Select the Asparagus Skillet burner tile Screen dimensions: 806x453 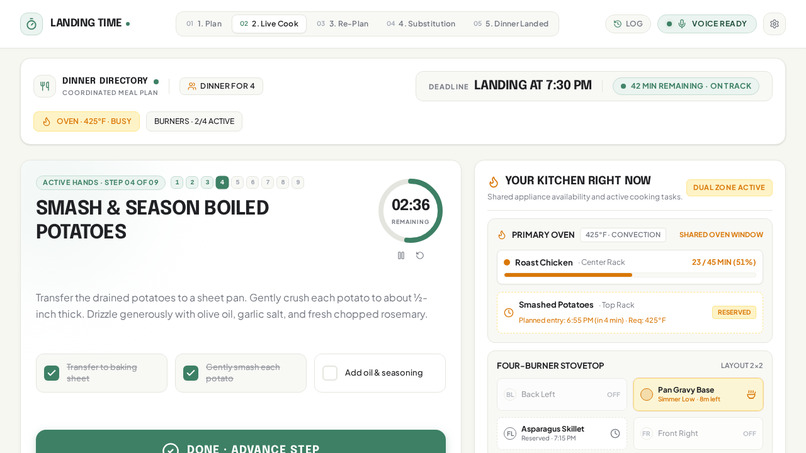pos(562,433)
